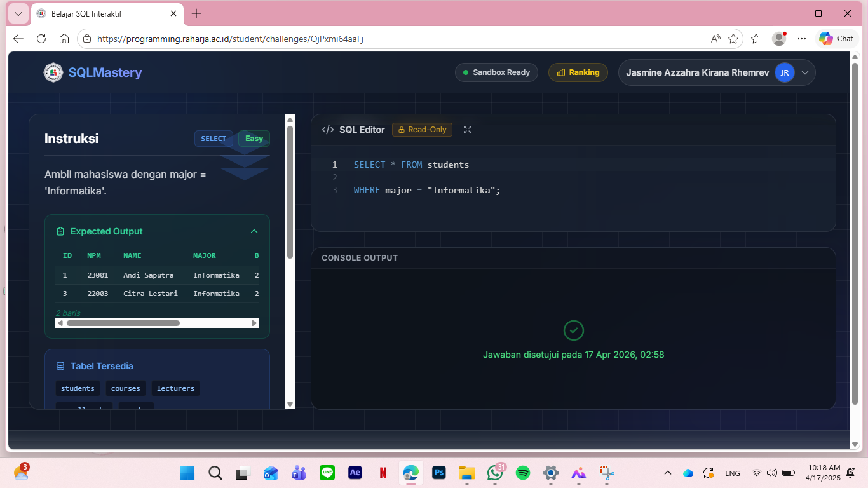Click the horizontal scrollbar in Expected Output
Viewport: 868px width, 488px height.
point(123,323)
